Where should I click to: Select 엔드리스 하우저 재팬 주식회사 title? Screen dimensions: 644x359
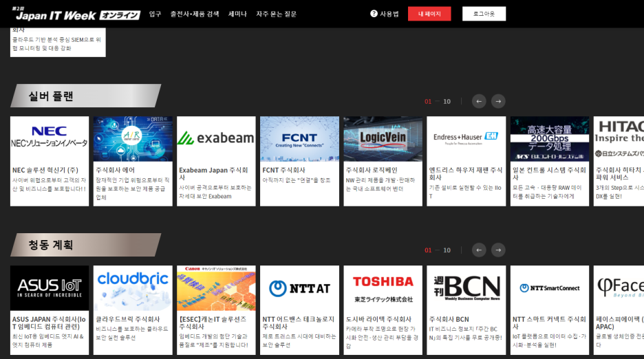pos(466,174)
